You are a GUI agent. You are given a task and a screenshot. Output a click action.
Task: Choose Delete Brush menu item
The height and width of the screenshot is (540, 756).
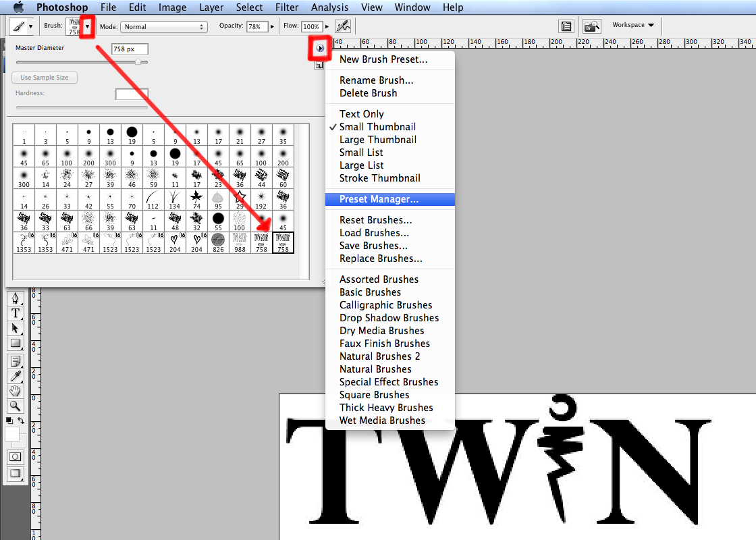coord(390,93)
